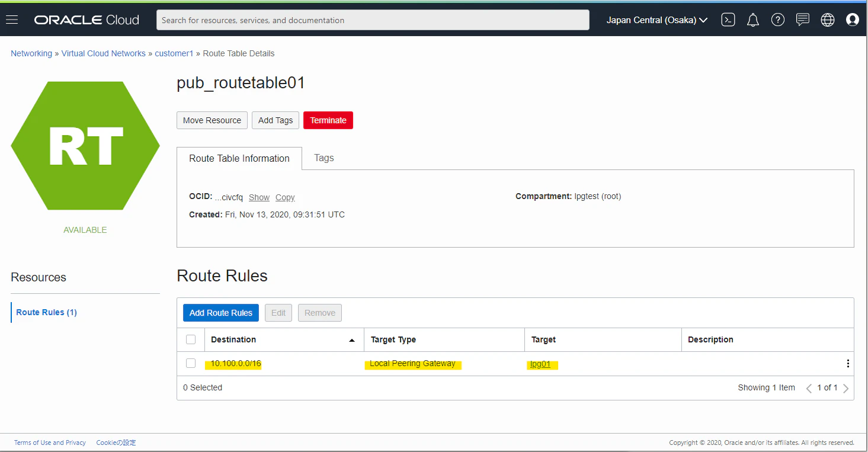Open the notifications bell
Image resolution: width=868 pixels, height=452 pixels.
click(753, 20)
